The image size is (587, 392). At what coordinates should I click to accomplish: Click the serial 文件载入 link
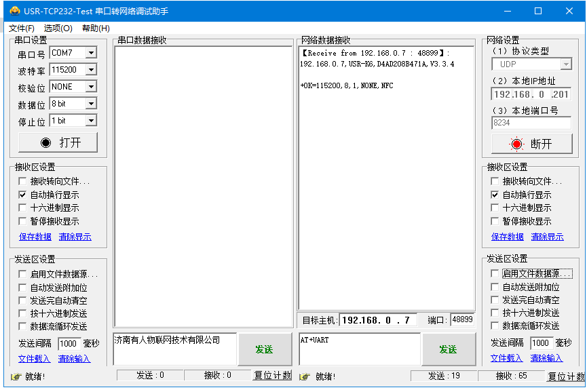pos(35,359)
